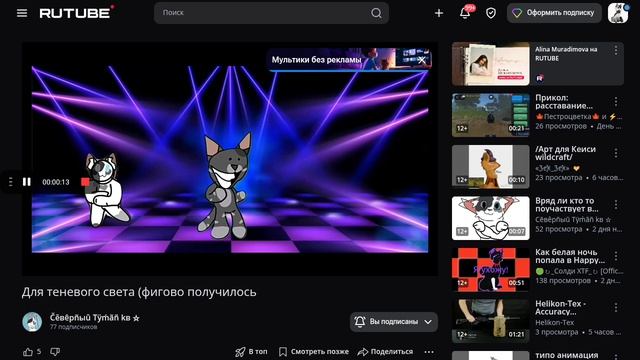Click the magnifier search icon
Screen dimensions: 640x360
point(376,13)
